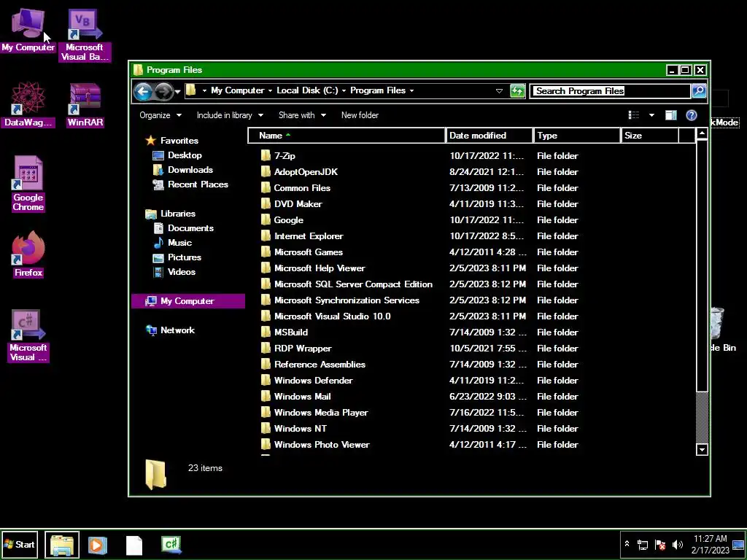This screenshot has height=560, width=747.
Task: Click the search magnifier icon
Action: click(699, 90)
